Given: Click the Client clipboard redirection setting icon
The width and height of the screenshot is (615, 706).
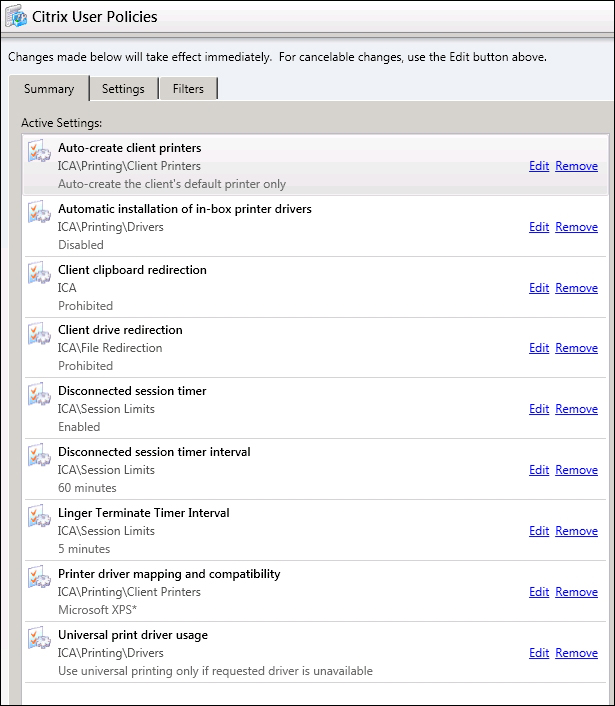Looking at the screenshot, I should pyautogui.click(x=39, y=272).
